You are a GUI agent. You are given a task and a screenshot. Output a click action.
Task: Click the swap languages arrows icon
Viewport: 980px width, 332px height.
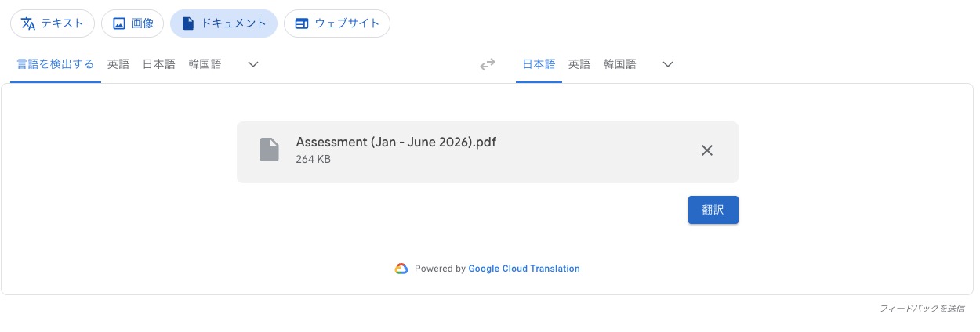tap(488, 65)
